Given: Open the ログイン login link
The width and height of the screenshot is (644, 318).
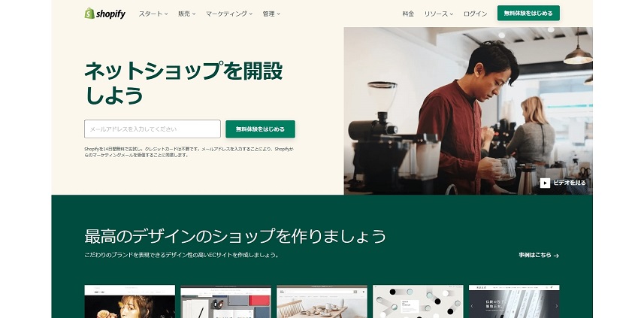Looking at the screenshot, I should (x=475, y=14).
